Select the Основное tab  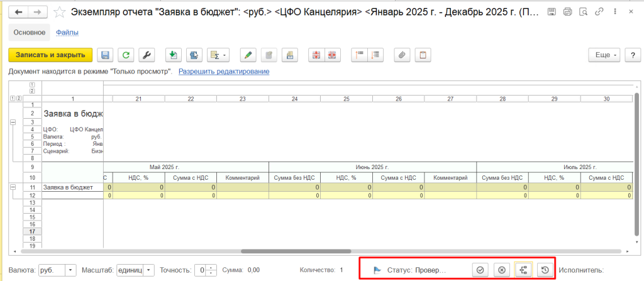[30, 32]
